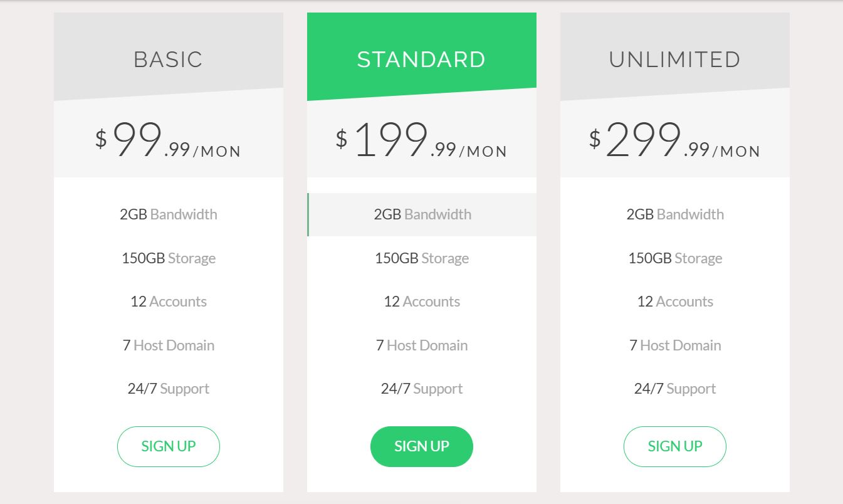843x504 pixels.
Task: Click 150GB Storage in Basic plan
Action: (169, 258)
